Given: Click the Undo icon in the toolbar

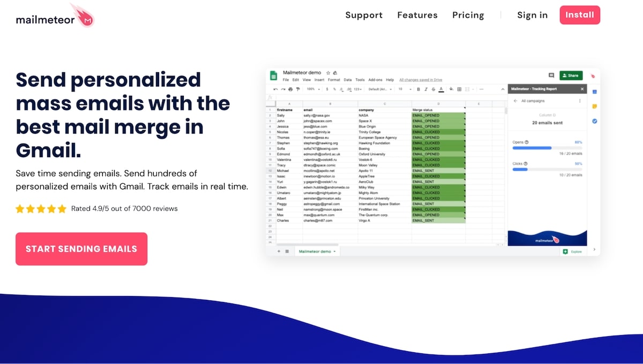Looking at the screenshot, I should pos(276,89).
